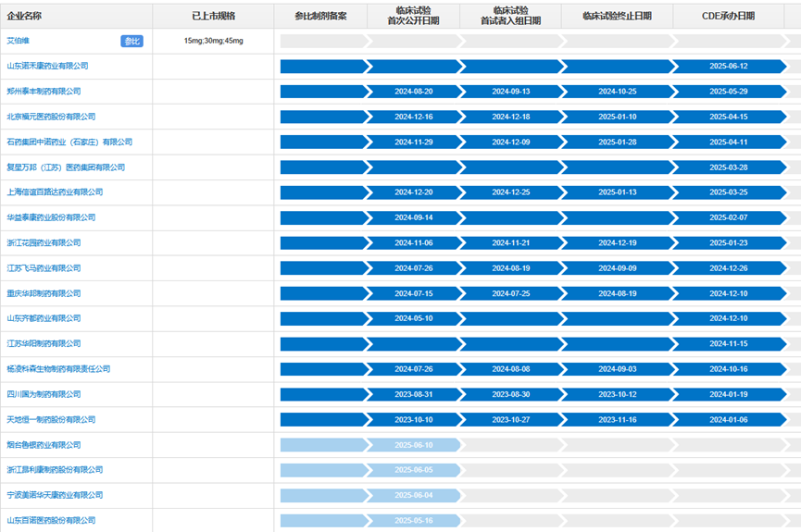Click the 2024-10-25 trial end date
Viewport: 801px width, 532px height.
(x=618, y=92)
